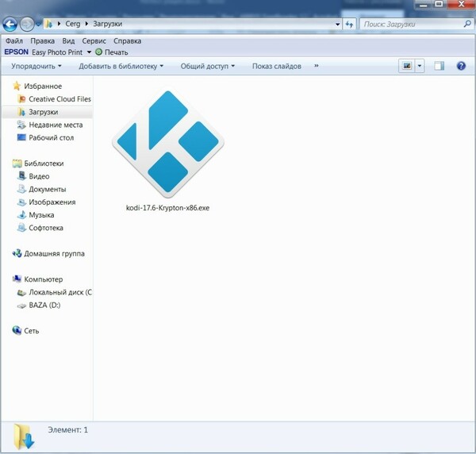Select Компьютер in navigation pane
Image resolution: width=476 pixels, height=454 pixels.
pyautogui.click(x=44, y=279)
